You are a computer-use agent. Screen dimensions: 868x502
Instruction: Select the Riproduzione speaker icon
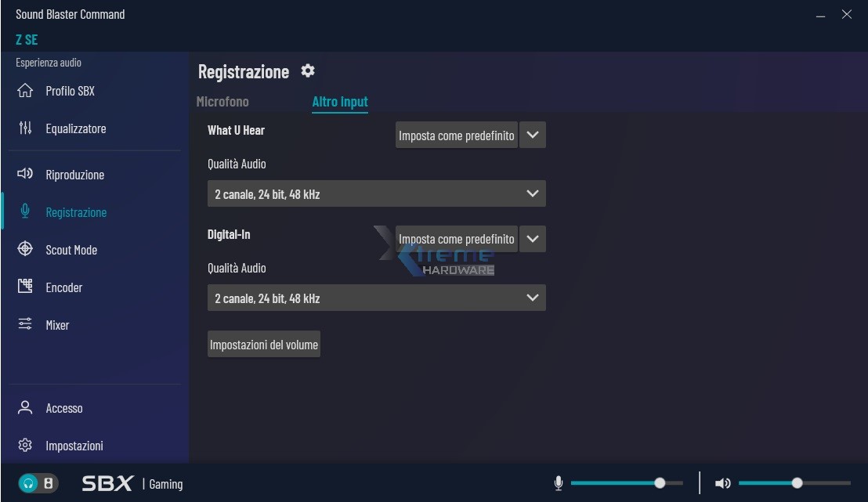(25, 174)
